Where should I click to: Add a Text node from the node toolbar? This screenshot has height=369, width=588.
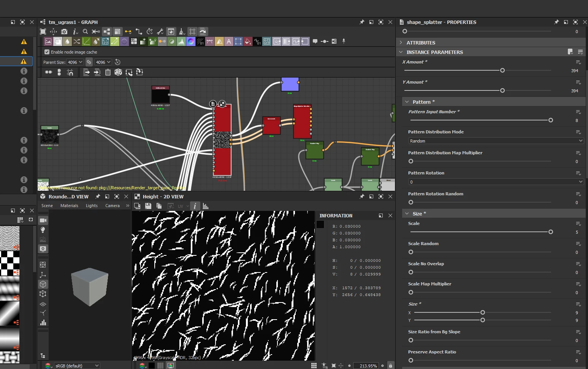(x=229, y=41)
